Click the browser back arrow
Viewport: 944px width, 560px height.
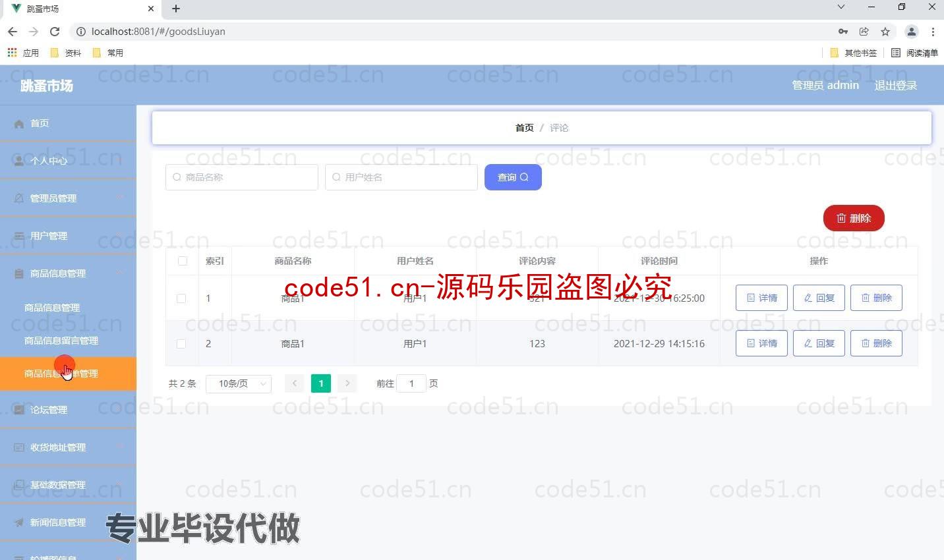pyautogui.click(x=13, y=32)
